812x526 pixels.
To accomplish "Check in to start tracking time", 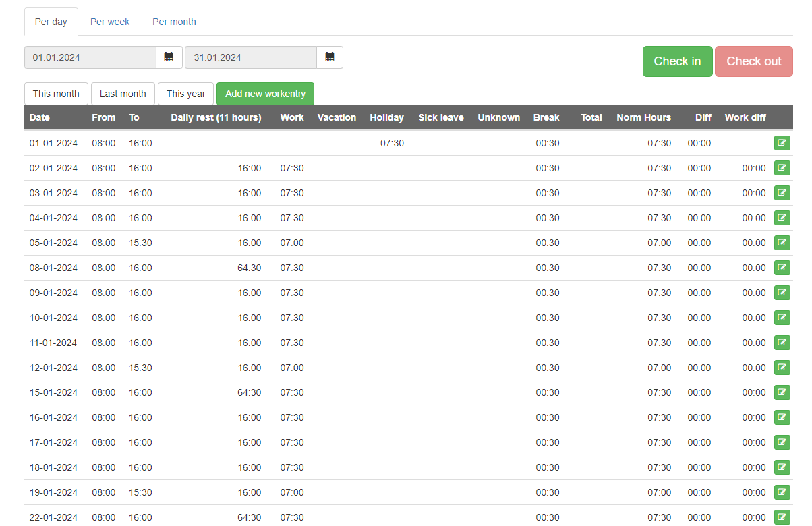I will pos(677,61).
